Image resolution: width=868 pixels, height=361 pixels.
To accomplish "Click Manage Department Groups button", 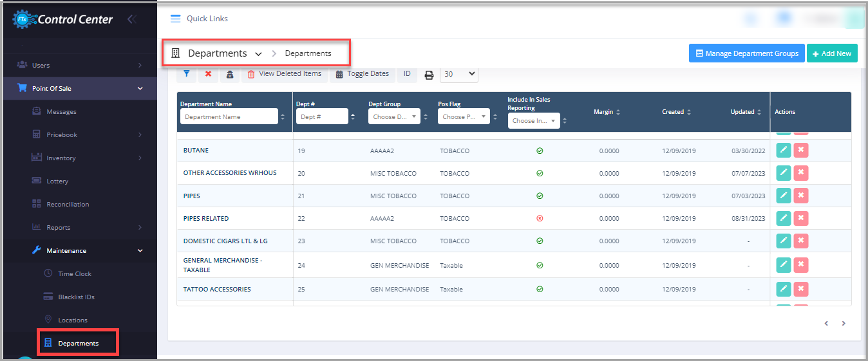I will (747, 53).
